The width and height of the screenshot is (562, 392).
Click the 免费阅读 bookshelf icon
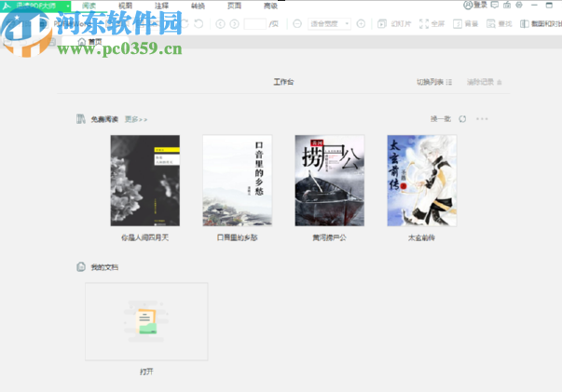click(x=81, y=119)
